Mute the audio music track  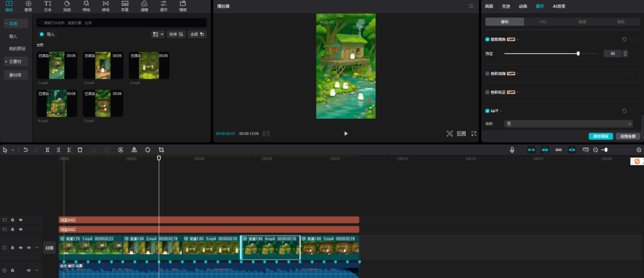click(x=29, y=270)
